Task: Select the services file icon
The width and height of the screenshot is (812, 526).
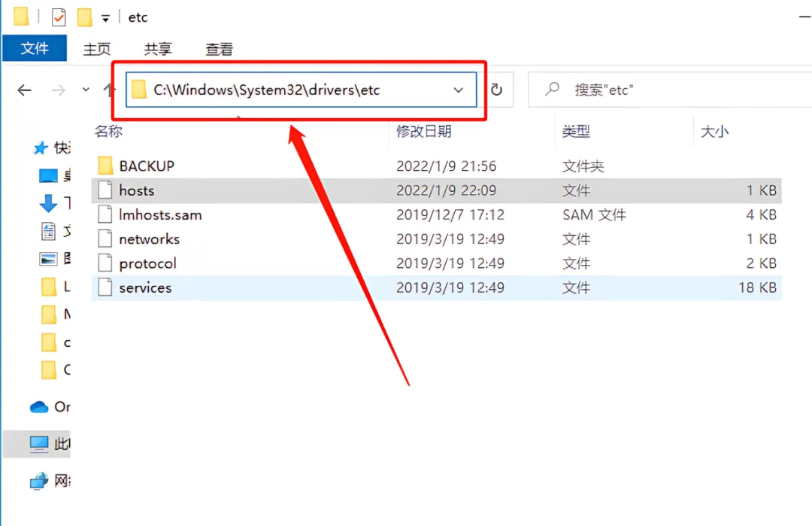Action: (105, 287)
